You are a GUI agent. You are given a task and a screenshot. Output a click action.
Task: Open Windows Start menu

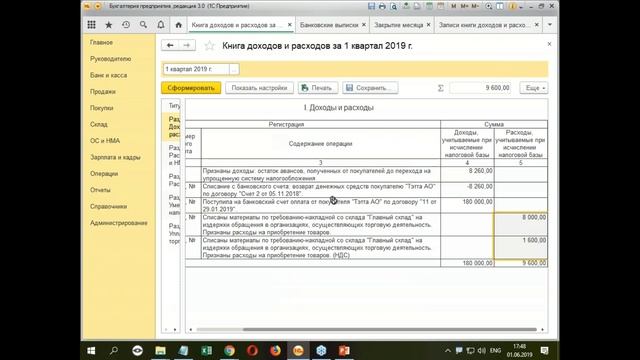91,351
